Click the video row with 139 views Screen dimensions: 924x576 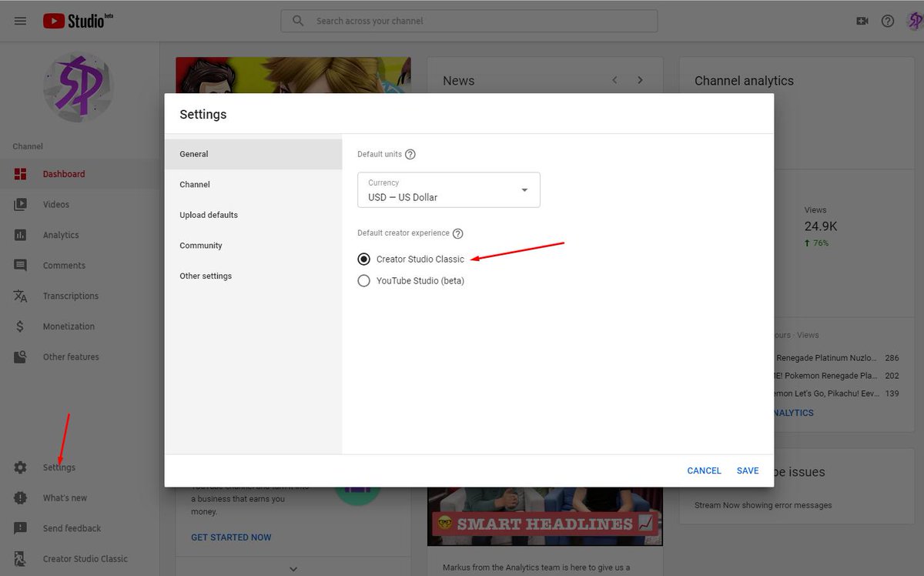click(x=837, y=393)
